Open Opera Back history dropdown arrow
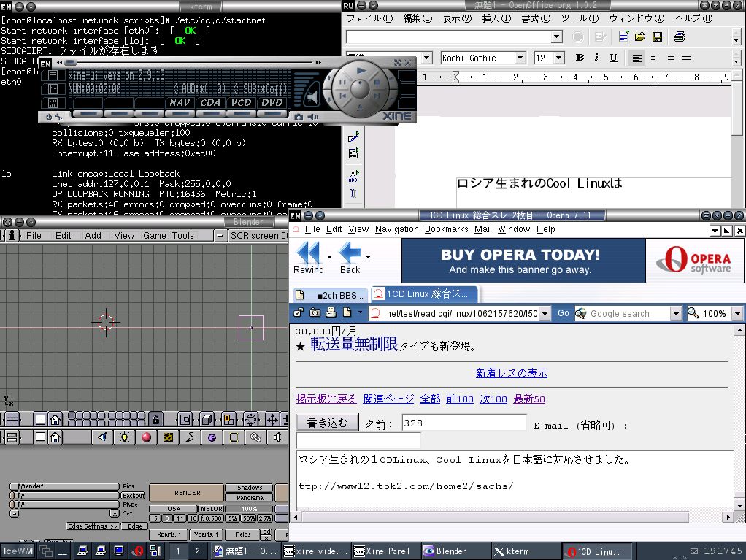746x560 pixels. [368, 257]
